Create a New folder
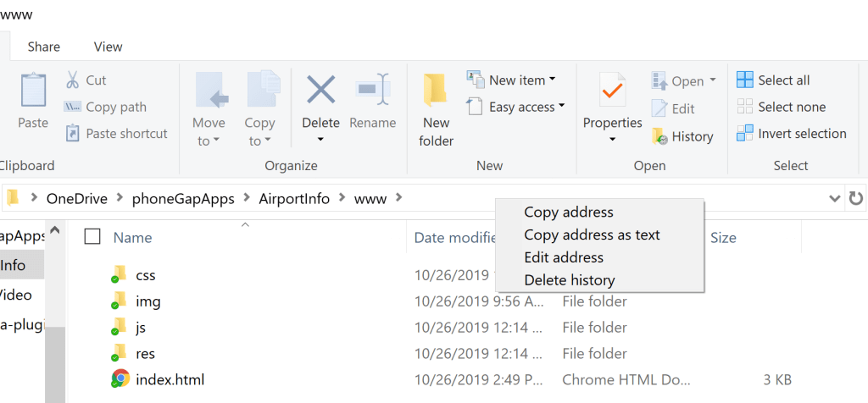The width and height of the screenshot is (868, 403). pos(436,110)
